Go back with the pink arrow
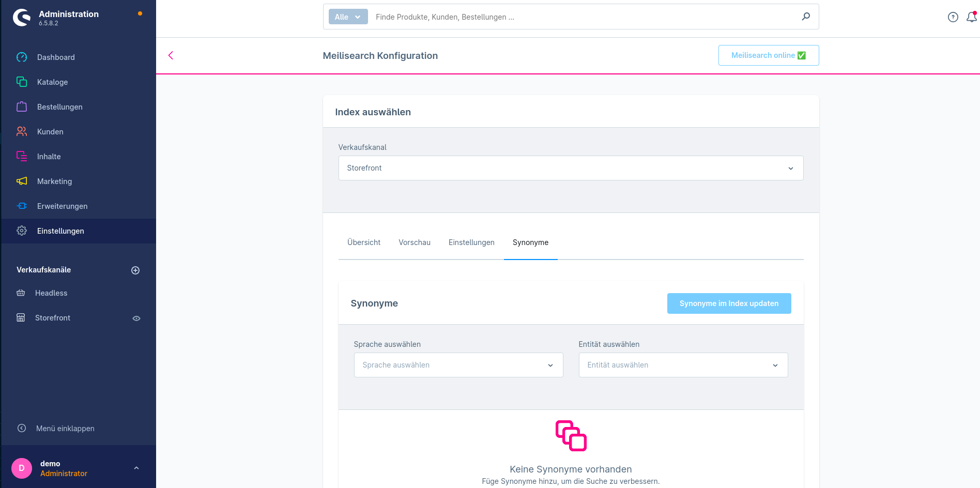Image resolution: width=980 pixels, height=488 pixels. coord(171,55)
